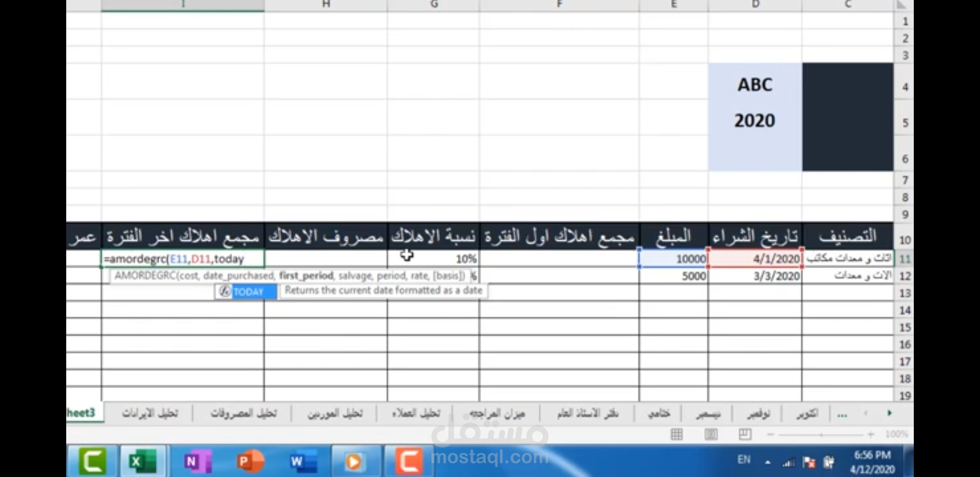The image size is (980, 477).
Task: Select column header G
Action: point(433,5)
